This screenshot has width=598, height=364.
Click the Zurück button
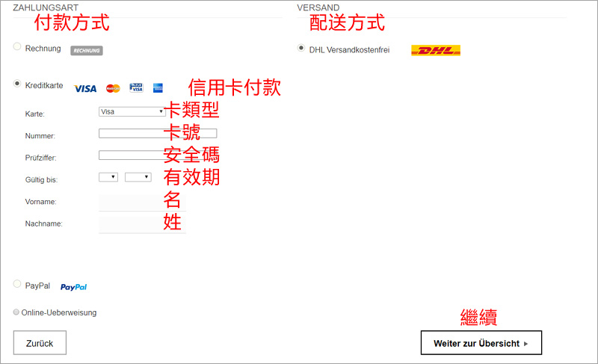pyautogui.click(x=40, y=342)
